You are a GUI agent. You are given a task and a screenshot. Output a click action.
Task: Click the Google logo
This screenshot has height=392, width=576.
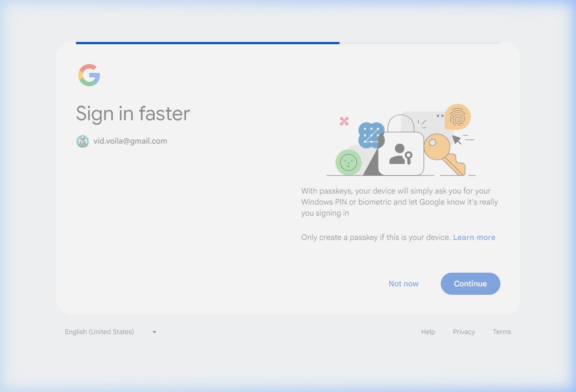click(89, 75)
